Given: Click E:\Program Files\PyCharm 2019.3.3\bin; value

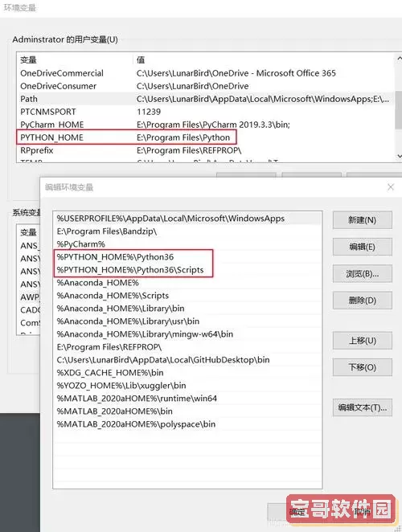Looking at the screenshot, I should pos(214,125).
